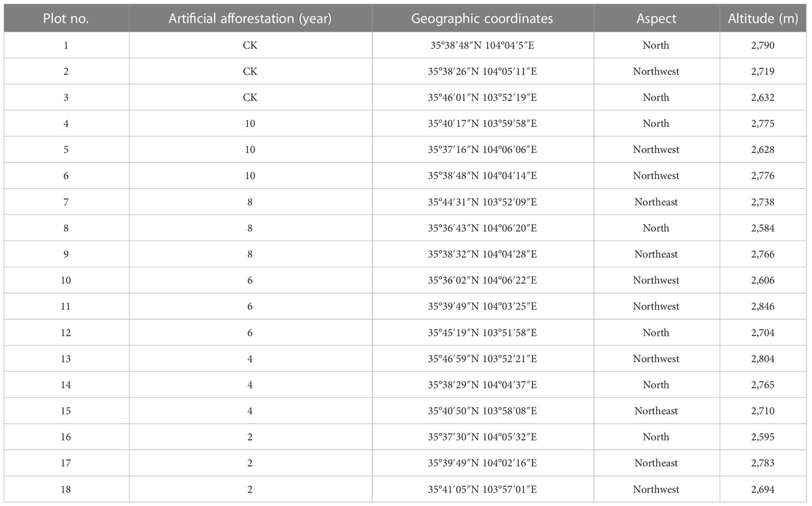
Task: Select coordinates 35°37′16″N 104°06′06″E
Action: [x=482, y=150]
